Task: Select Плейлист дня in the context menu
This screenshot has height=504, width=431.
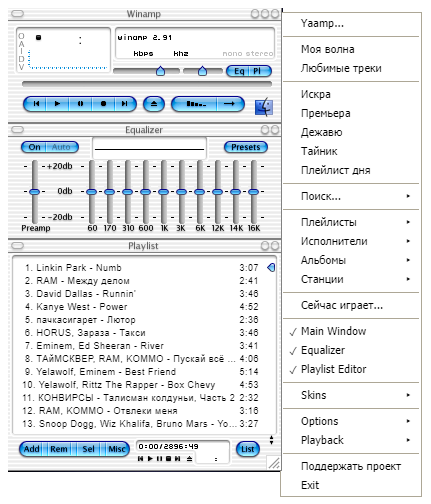Action: coord(351,170)
